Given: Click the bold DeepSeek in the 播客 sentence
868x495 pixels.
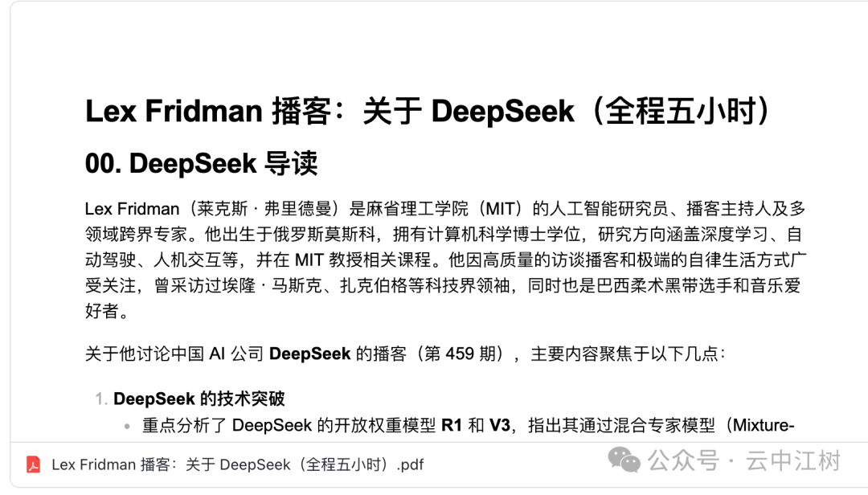Looking at the screenshot, I should point(309,354).
